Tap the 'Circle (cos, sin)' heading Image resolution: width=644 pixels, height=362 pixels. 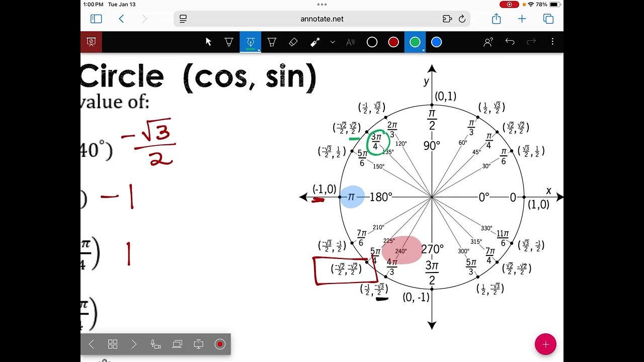coord(199,77)
